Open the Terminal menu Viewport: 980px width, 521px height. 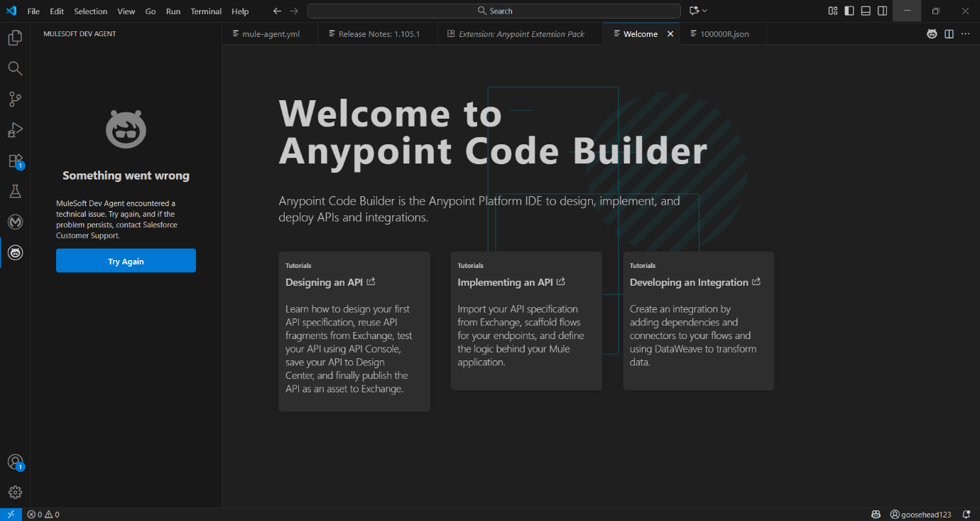click(206, 11)
